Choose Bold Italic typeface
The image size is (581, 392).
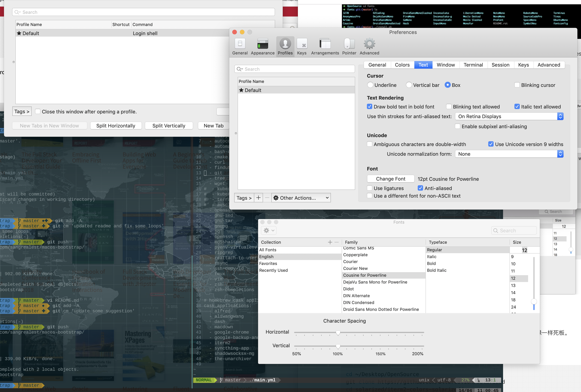pos(467,270)
